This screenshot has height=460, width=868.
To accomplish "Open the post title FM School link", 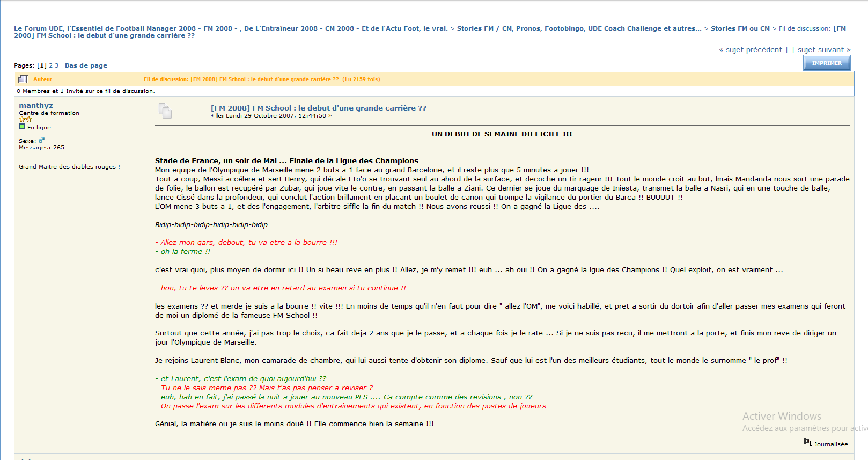I will coord(319,108).
